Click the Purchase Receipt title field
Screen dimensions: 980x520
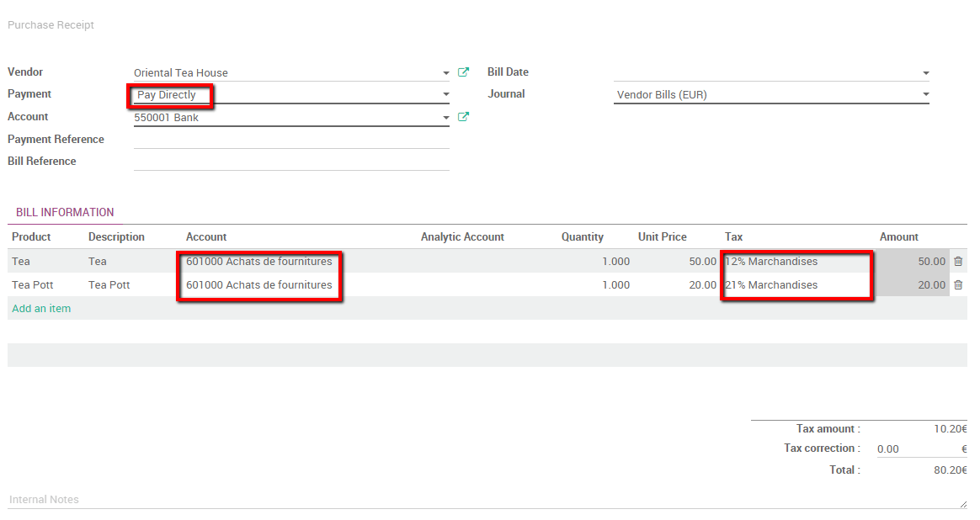point(51,24)
